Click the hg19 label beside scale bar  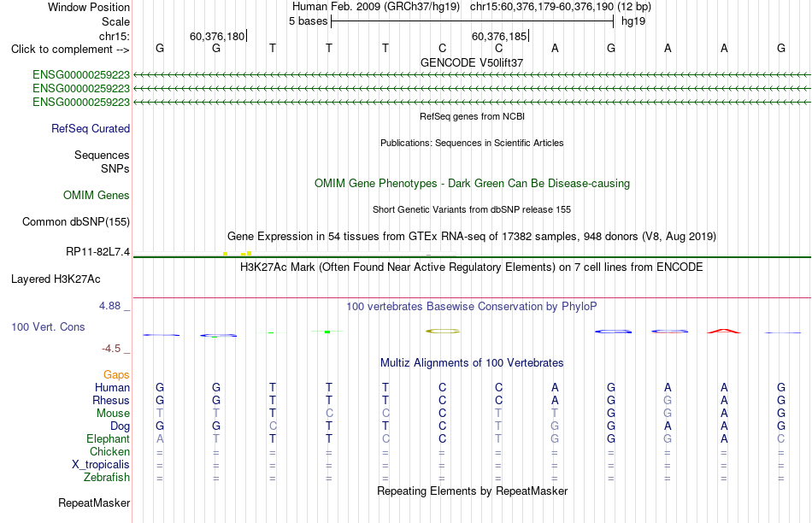[633, 21]
